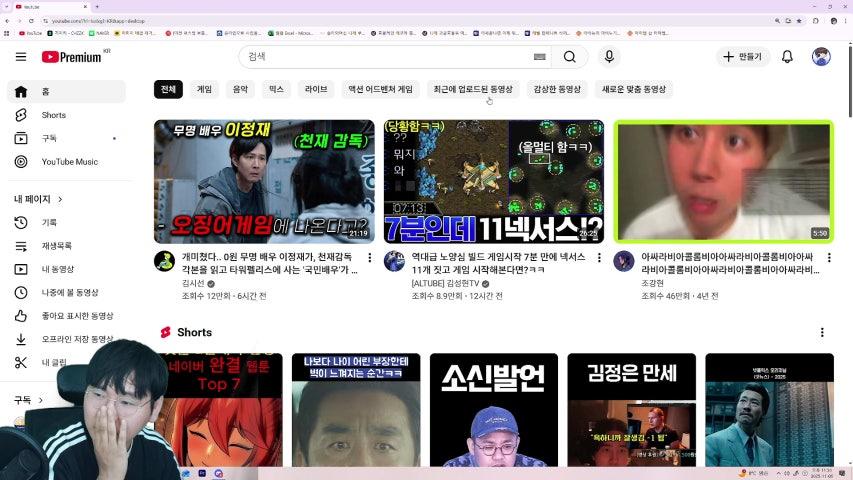Open the account avatar menu

coord(821,57)
